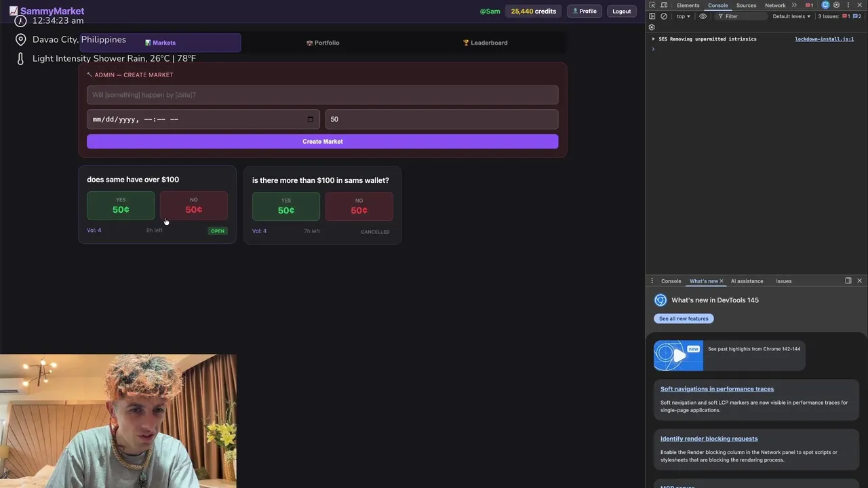Open the 3 Issues red error indicator
Image resolution: width=868 pixels, height=488 pixels.
[846, 16]
